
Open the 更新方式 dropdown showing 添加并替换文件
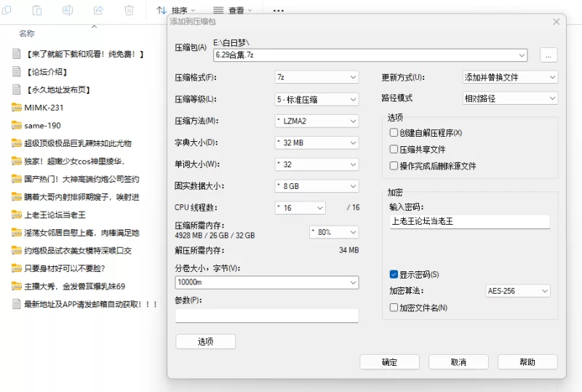coord(511,77)
